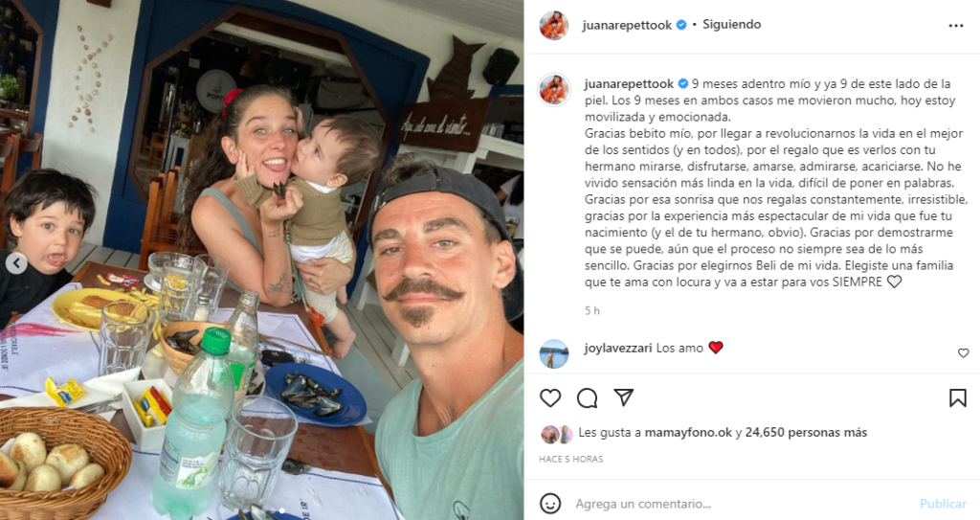Toggle the Siguiendo following status
The width and height of the screenshot is (980, 520).
tap(732, 24)
